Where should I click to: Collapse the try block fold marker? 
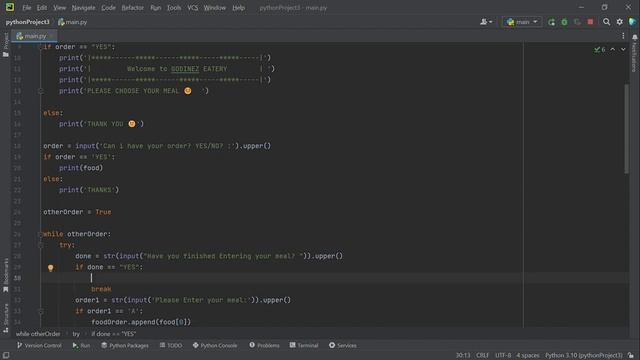point(40,245)
